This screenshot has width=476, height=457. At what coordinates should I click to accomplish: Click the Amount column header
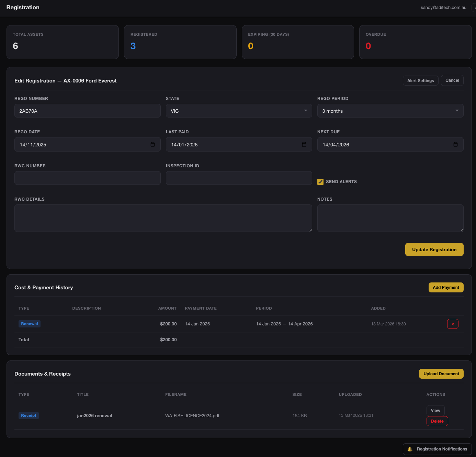(x=167, y=308)
